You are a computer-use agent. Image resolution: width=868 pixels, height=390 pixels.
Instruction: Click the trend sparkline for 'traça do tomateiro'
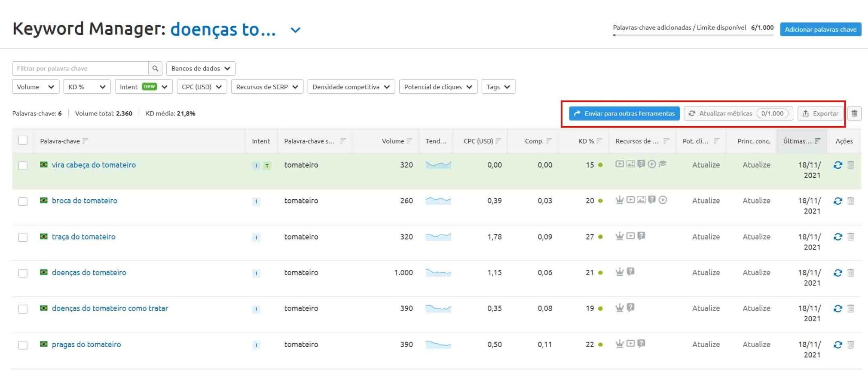[x=438, y=237]
